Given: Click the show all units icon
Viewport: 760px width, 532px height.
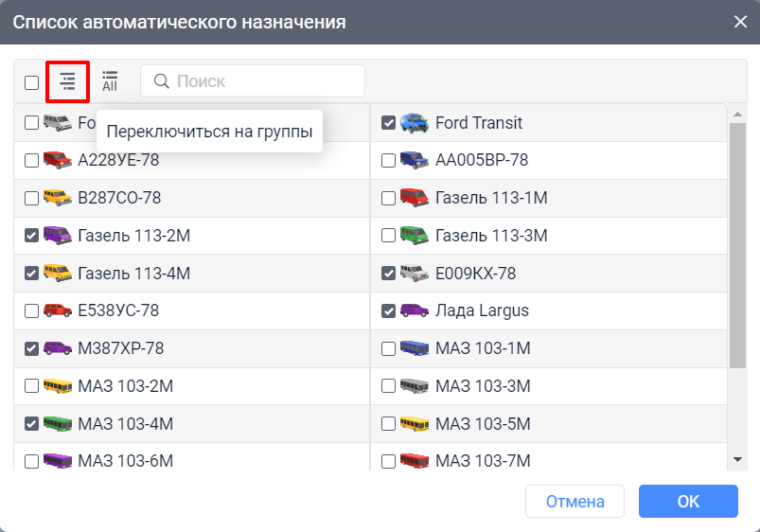Looking at the screenshot, I should coord(111,82).
